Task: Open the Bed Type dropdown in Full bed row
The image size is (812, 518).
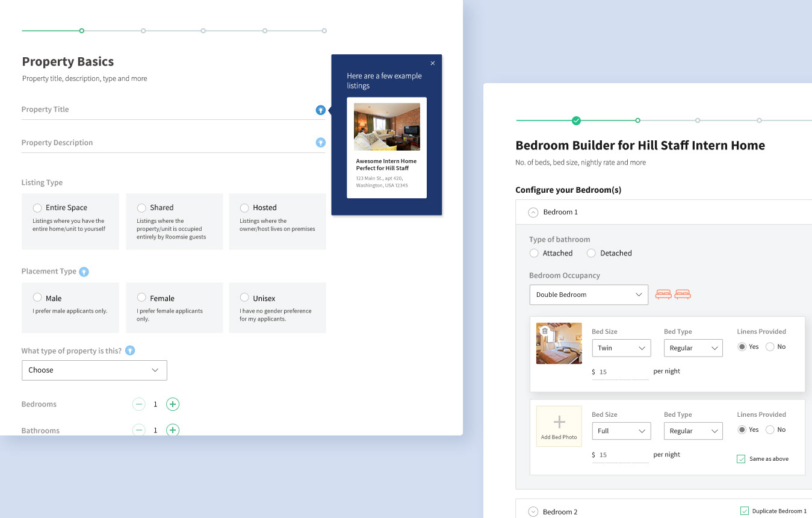Action: tap(693, 431)
